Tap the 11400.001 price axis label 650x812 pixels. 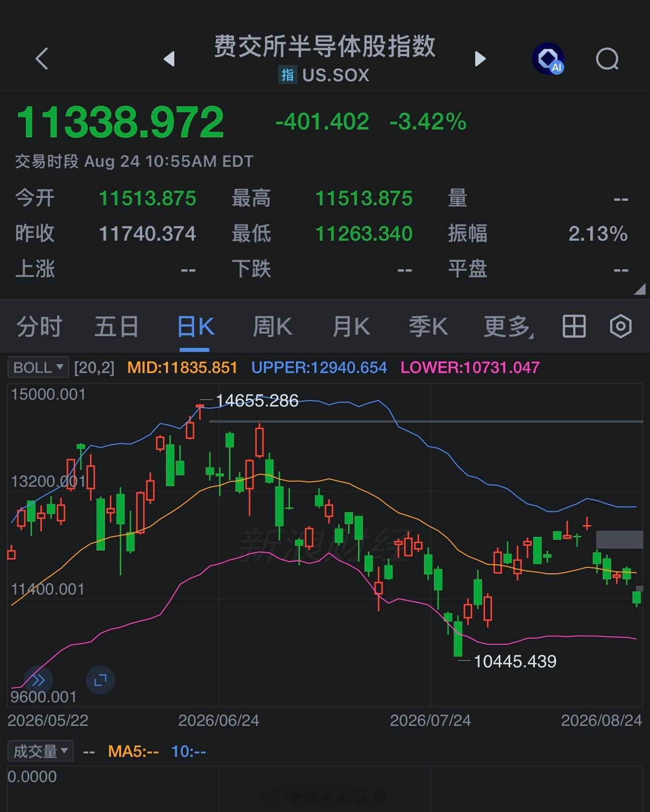click(48, 589)
